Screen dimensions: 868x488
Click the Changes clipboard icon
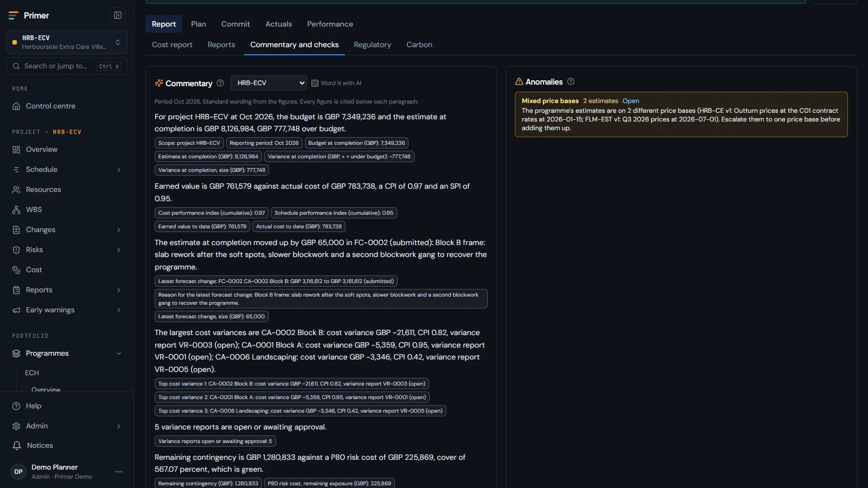coord(16,230)
